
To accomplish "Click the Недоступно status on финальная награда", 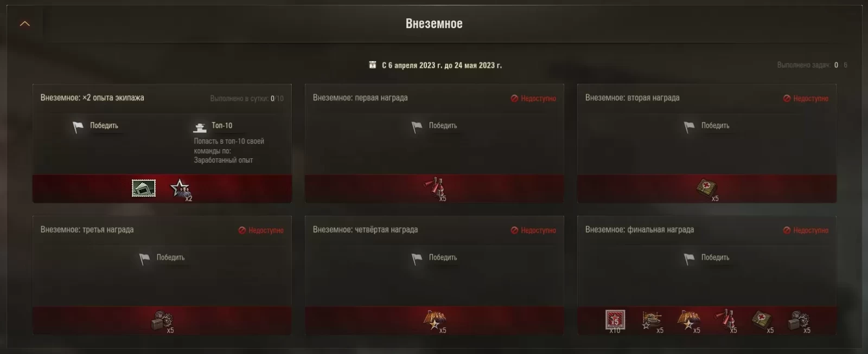I will pyautogui.click(x=806, y=230).
